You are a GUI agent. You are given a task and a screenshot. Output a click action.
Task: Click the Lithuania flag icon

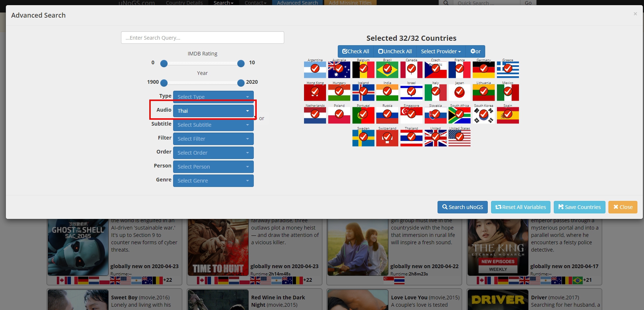tap(484, 92)
